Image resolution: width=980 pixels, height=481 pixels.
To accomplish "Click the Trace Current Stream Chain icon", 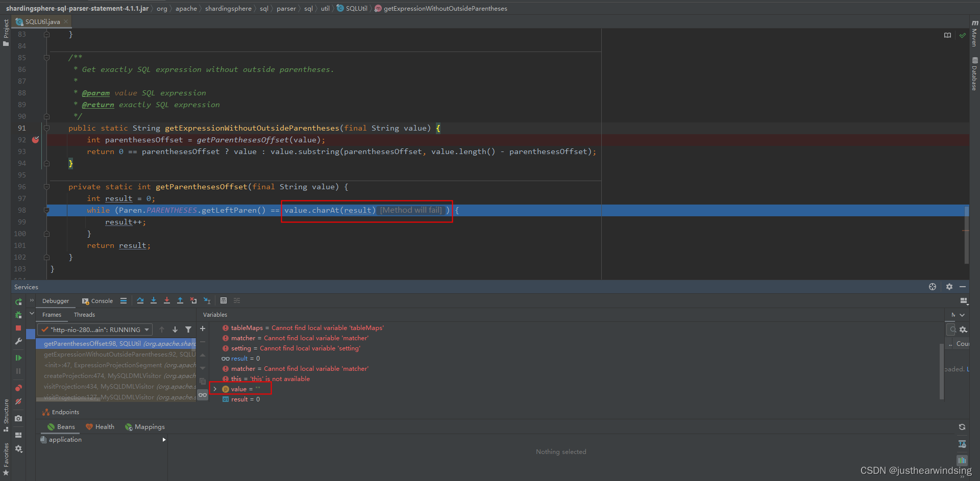I will point(237,301).
